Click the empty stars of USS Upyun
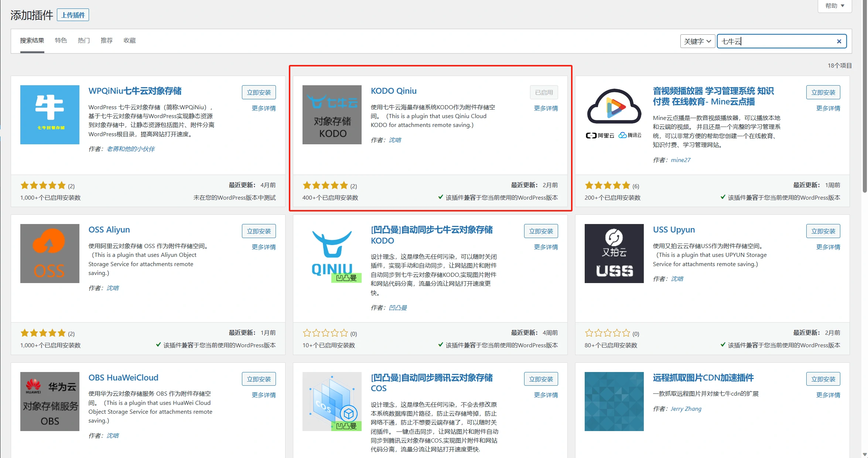This screenshot has height=458, width=868. tap(608, 333)
